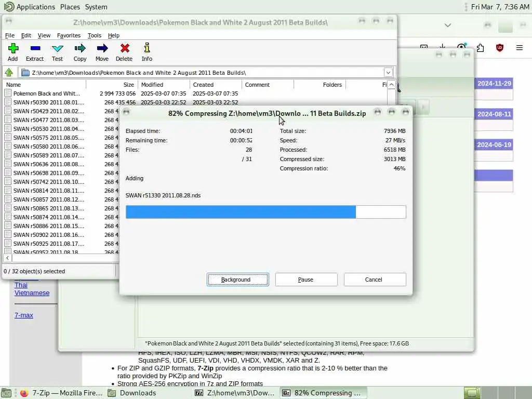The image size is (532, 399).
Task: Open the File menu
Action: (x=9, y=35)
